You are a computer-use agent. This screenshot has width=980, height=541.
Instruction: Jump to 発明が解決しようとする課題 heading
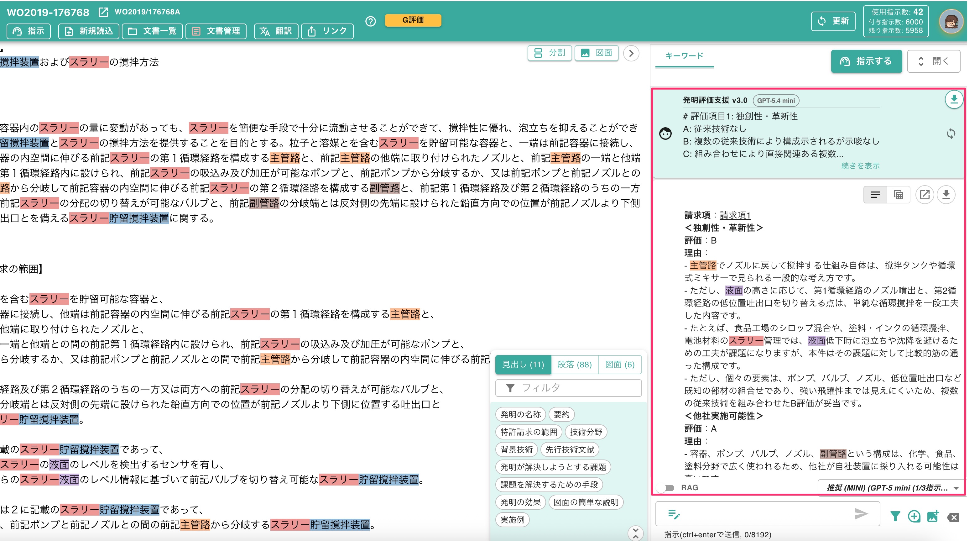pyautogui.click(x=553, y=467)
